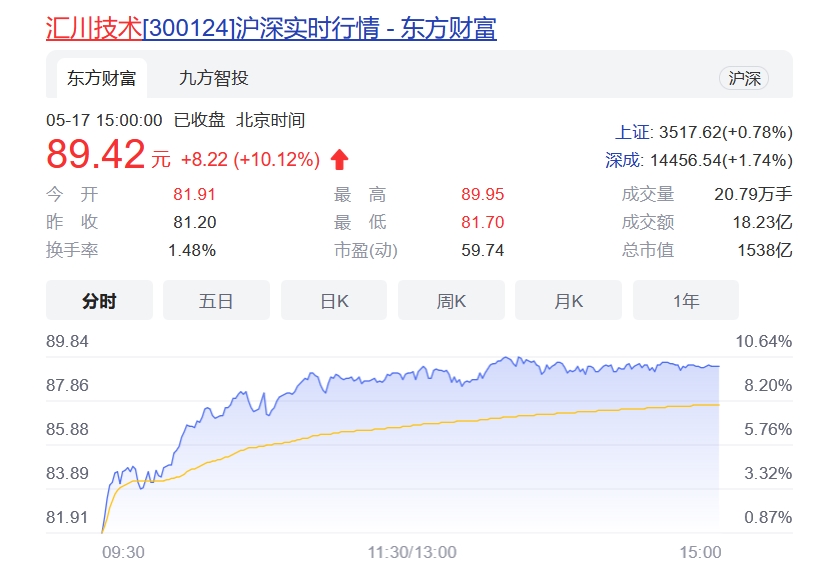Click the 换手率 label

tap(72, 250)
